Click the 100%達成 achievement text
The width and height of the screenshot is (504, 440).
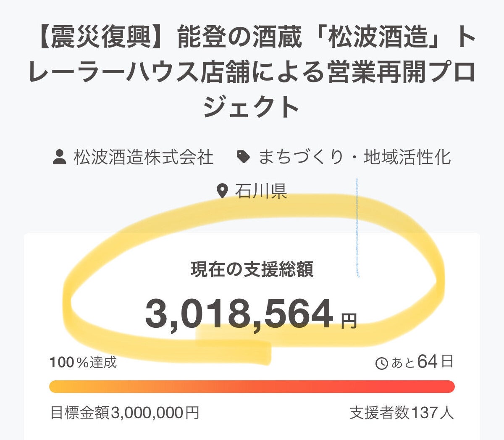click(x=83, y=362)
